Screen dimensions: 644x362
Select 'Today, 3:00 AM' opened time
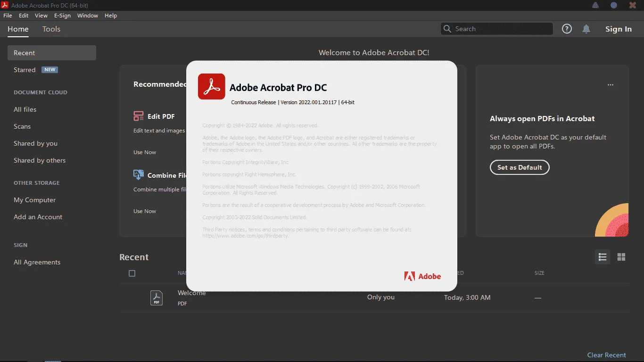tap(467, 297)
